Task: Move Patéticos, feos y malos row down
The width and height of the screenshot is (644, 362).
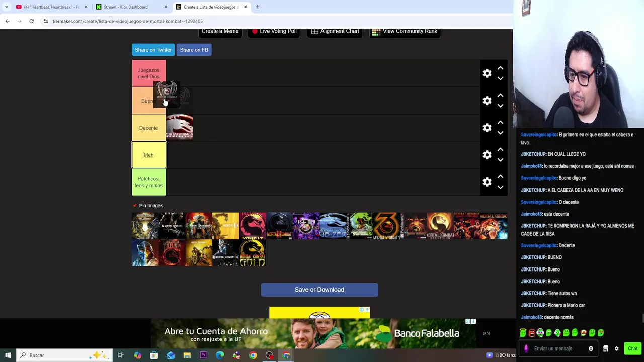Action: (x=500, y=188)
